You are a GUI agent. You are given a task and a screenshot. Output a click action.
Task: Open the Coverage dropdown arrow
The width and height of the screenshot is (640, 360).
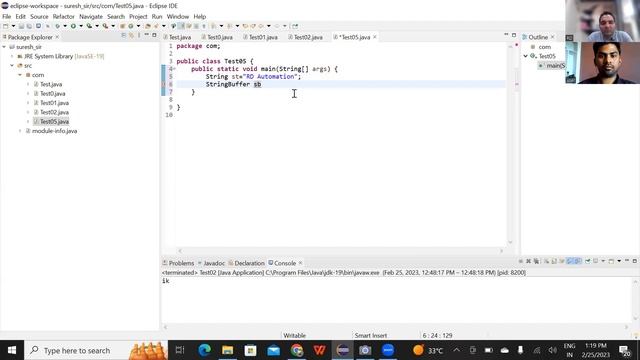[97, 26]
